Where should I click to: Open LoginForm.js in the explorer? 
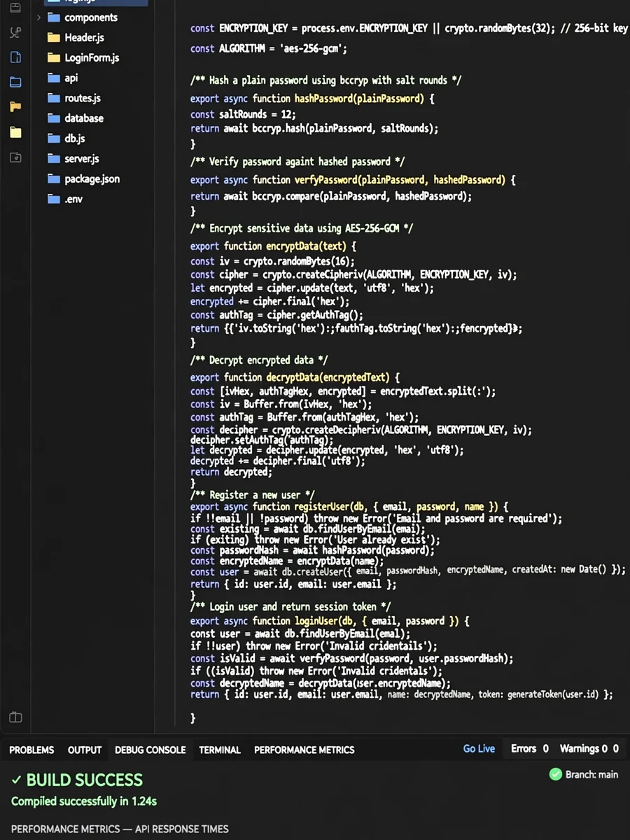[92, 58]
